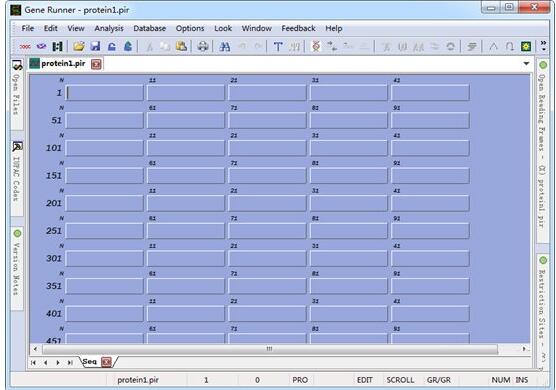Click the arrows icon right of DNA helix
The width and height of the screenshot is (556, 390).
coord(332,46)
